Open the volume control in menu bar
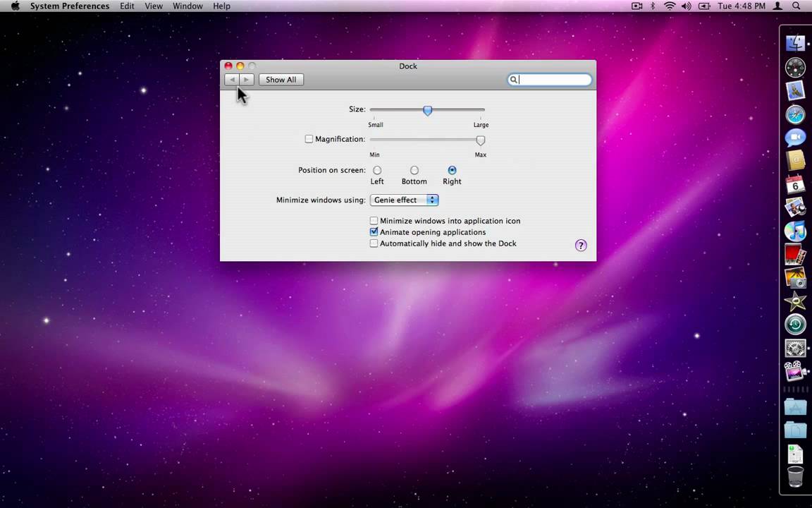The image size is (812, 508). (x=686, y=6)
